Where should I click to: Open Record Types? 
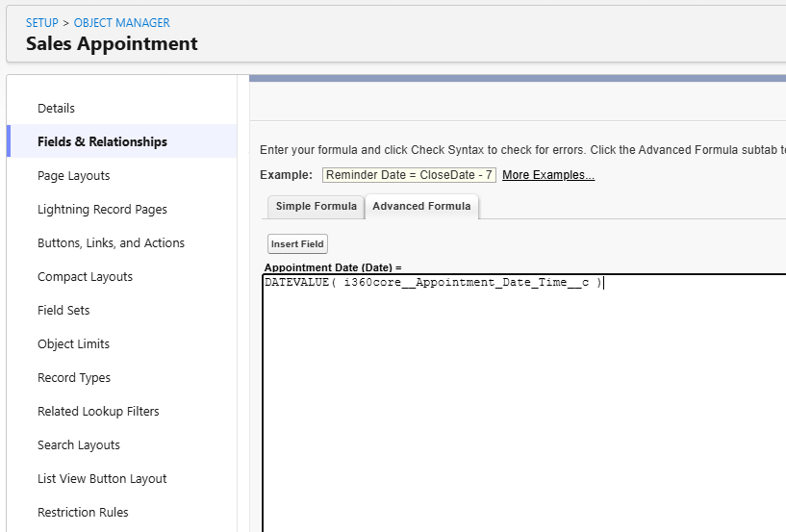[x=74, y=377]
